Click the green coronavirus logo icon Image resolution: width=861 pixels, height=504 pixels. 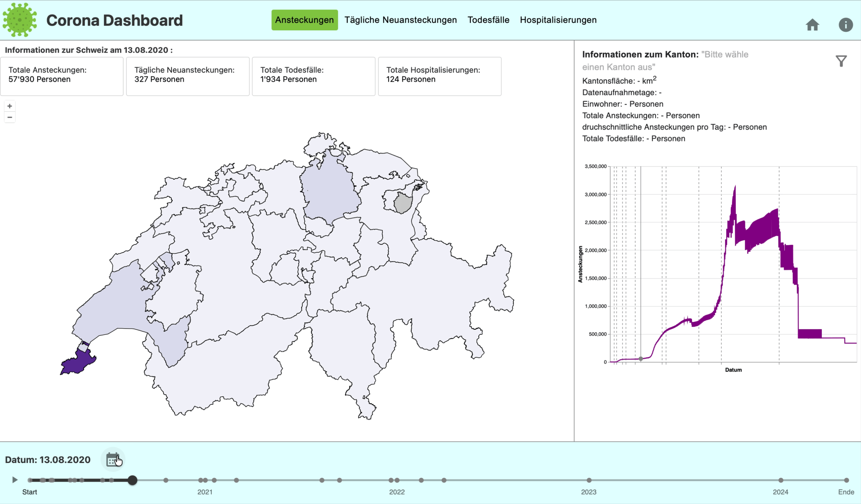coord(20,20)
